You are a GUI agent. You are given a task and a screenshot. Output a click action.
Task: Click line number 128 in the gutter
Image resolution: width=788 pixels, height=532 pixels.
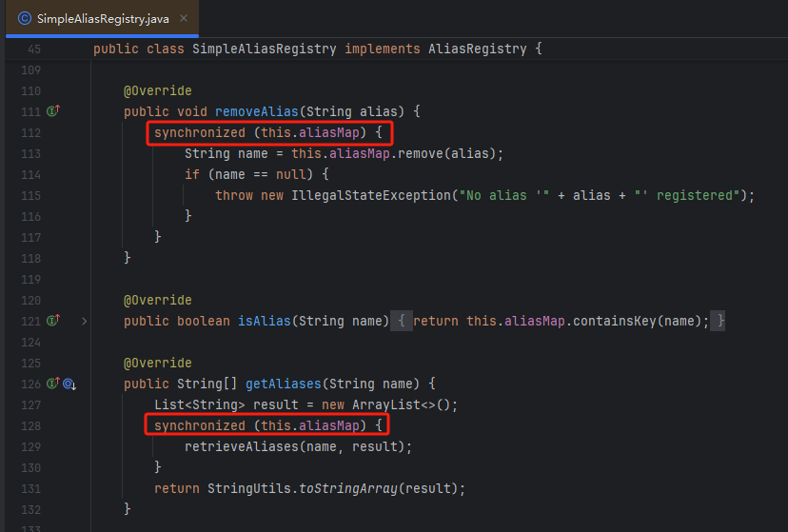click(x=30, y=426)
